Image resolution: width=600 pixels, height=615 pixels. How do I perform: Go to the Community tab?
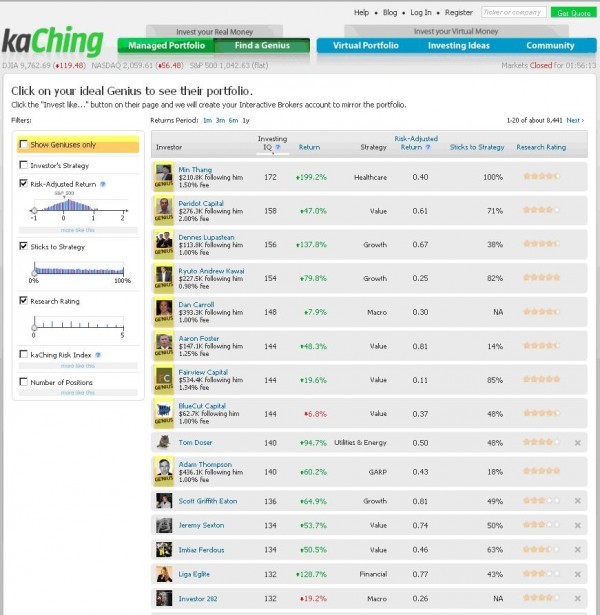coord(550,45)
